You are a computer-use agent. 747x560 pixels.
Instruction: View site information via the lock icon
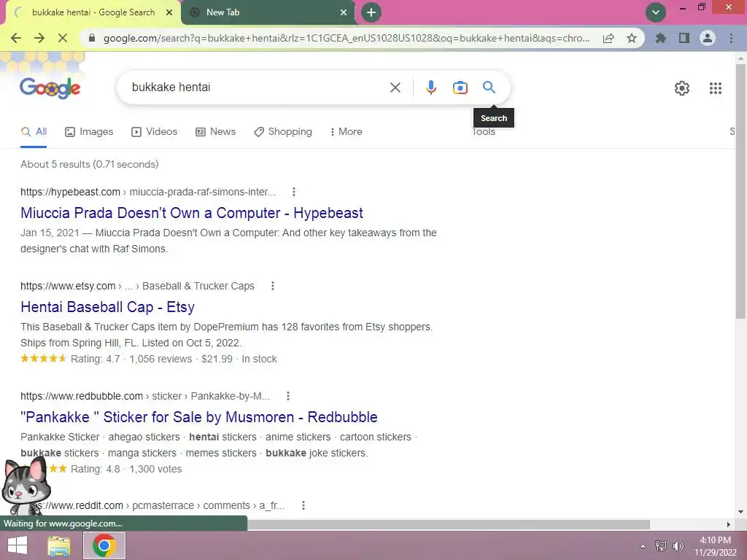pyautogui.click(x=93, y=38)
